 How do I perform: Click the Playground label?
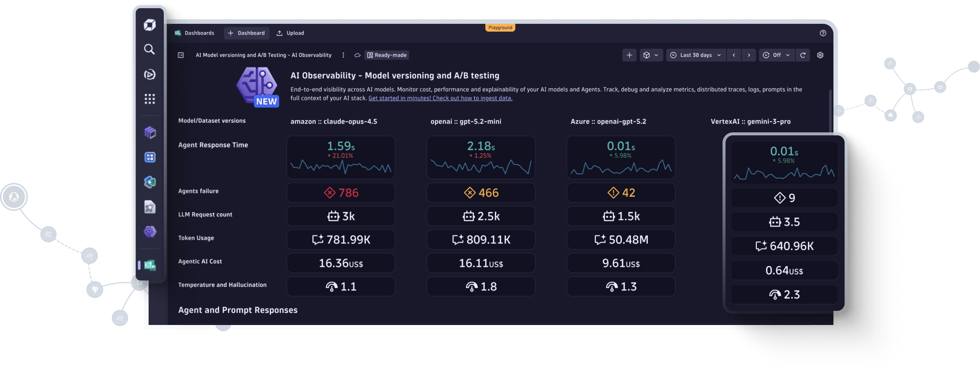500,28
